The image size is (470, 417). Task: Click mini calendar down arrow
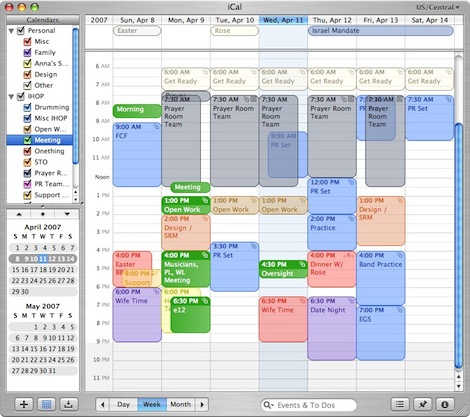pyautogui.click(x=67, y=214)
